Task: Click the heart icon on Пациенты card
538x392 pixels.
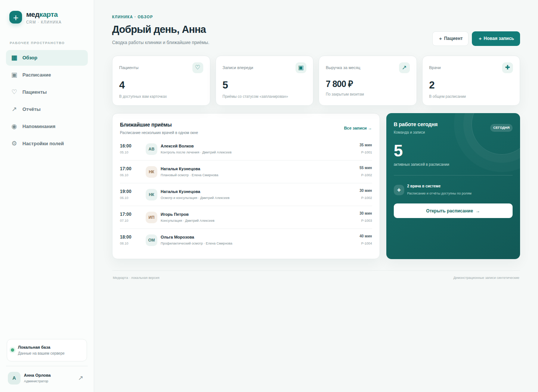Action: pos(198,68)
